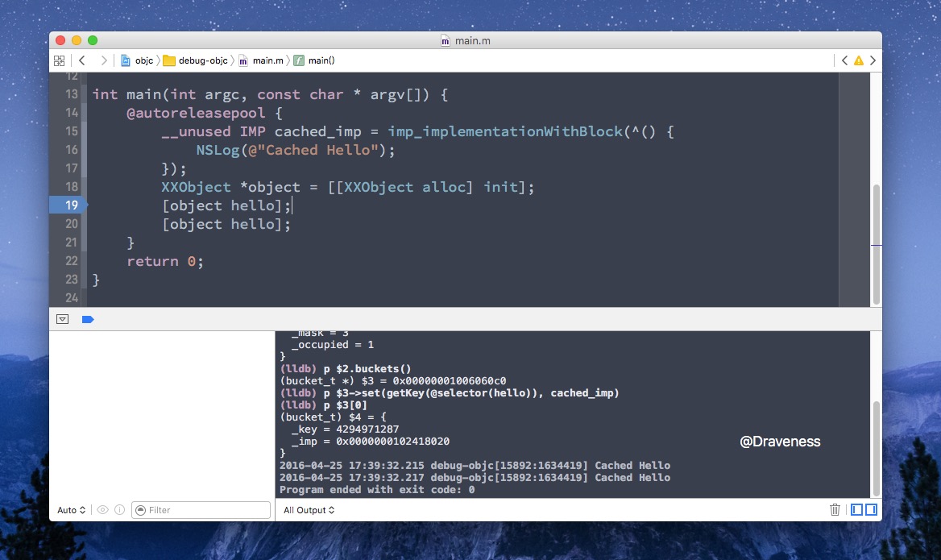Click line number 16 in gutter
941x560 pixels.
pos(72,150)
